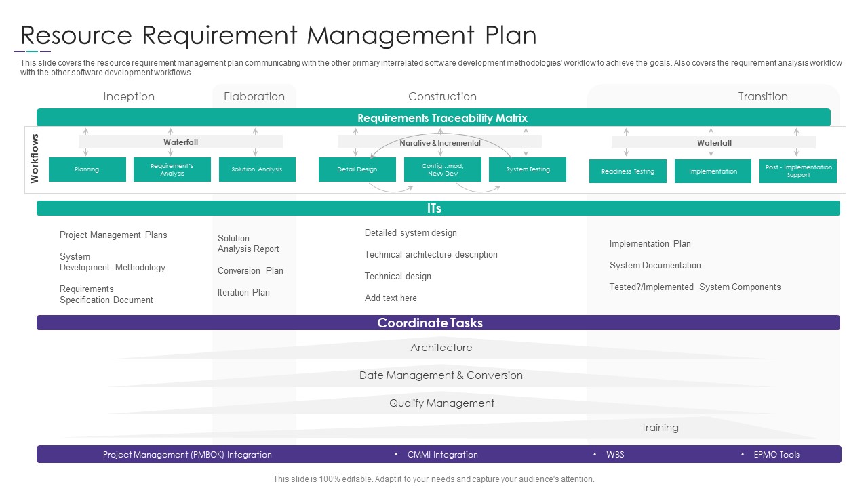The image size is (868, 488).
Task: Click the Transition phase heading
Action: pos(763,96)
